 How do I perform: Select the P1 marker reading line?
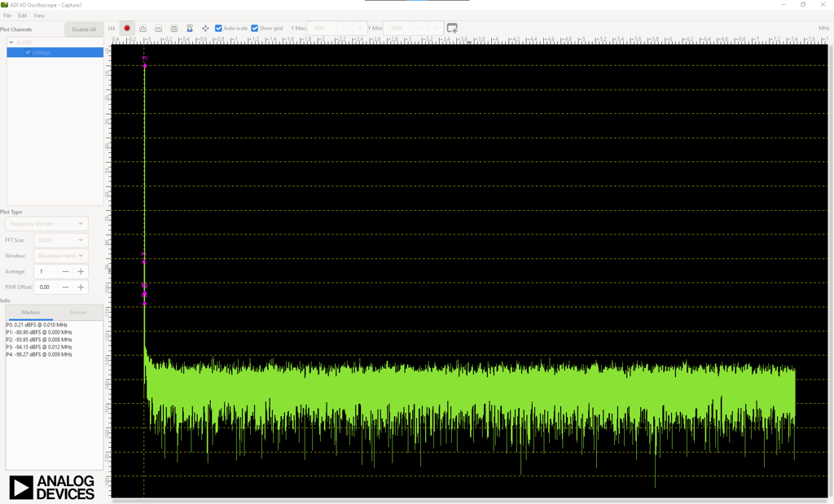[39, 332]
